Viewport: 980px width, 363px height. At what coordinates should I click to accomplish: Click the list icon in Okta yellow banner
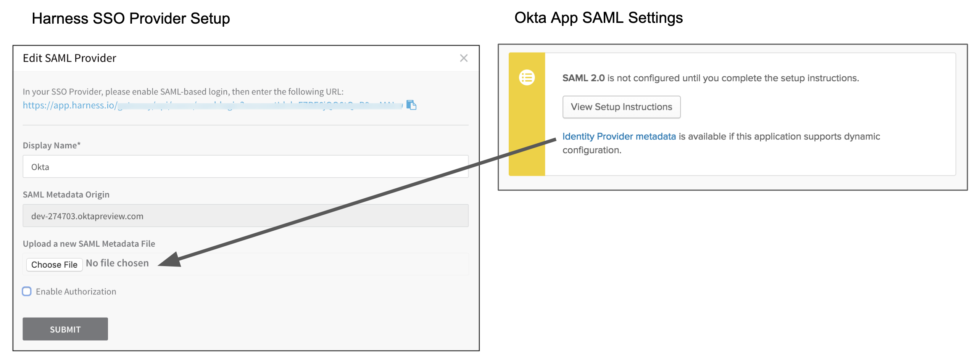click(527, 78)
